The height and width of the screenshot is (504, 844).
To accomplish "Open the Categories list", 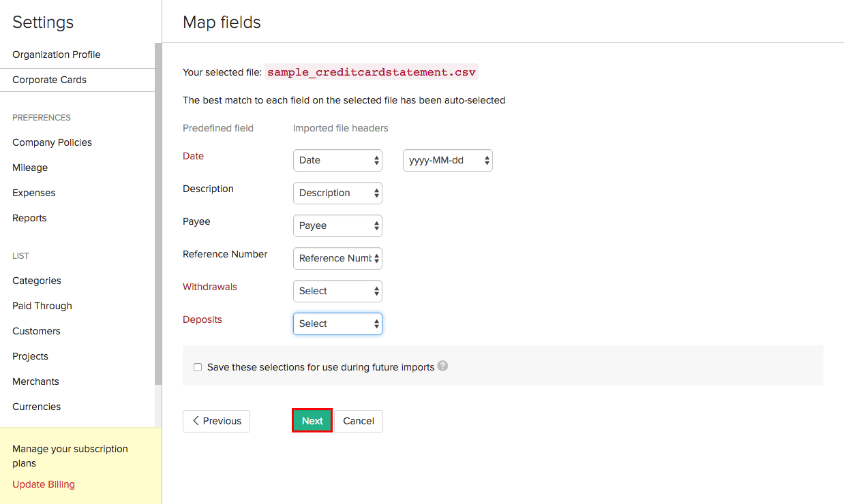I will 37,281.
